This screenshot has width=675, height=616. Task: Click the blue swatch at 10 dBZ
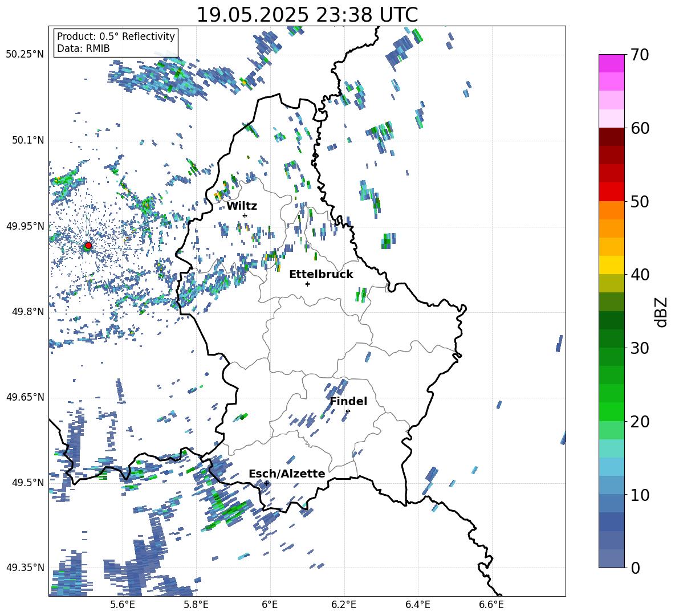611,486
